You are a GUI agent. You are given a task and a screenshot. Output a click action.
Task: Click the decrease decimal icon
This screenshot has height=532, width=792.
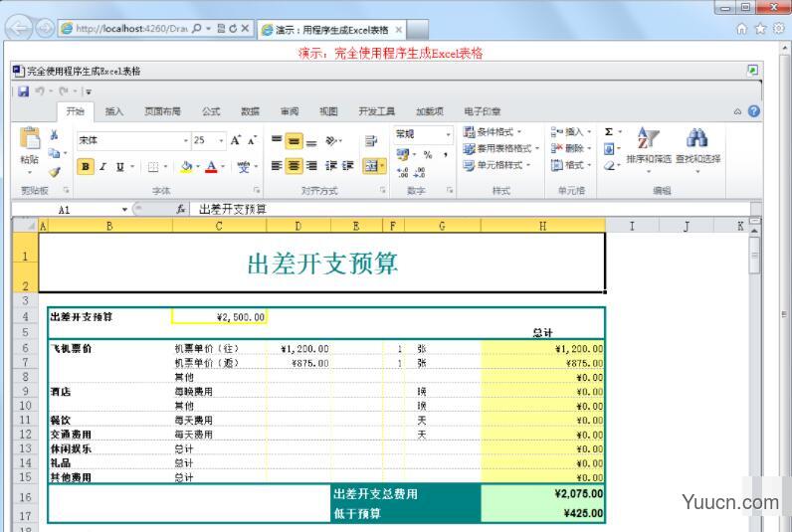tap(419, 173)
